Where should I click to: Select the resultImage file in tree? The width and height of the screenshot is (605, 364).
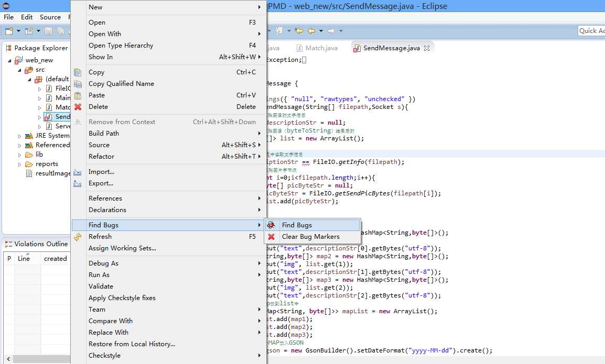tap(48, 173)
